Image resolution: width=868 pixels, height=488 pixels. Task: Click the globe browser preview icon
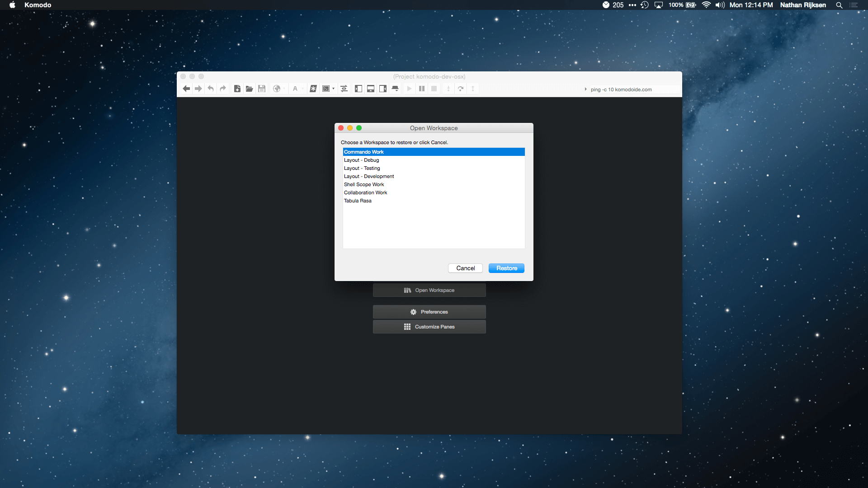coord(277,89)
